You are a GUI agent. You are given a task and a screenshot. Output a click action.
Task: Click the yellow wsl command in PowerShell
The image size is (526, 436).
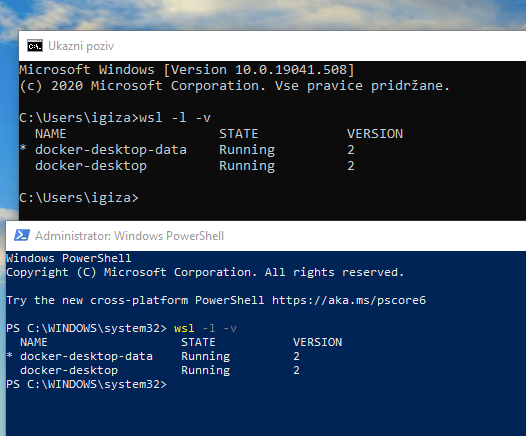(x=184, y=328)
